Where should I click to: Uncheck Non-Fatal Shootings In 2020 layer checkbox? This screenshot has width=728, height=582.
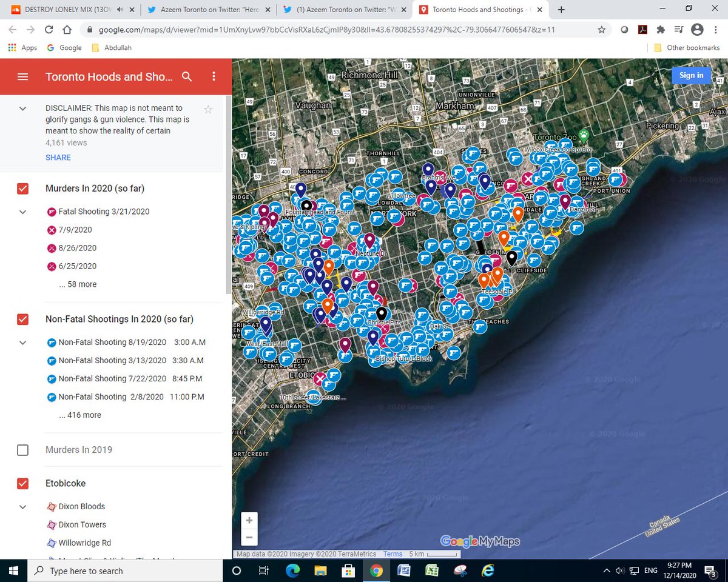click(22, 319)
